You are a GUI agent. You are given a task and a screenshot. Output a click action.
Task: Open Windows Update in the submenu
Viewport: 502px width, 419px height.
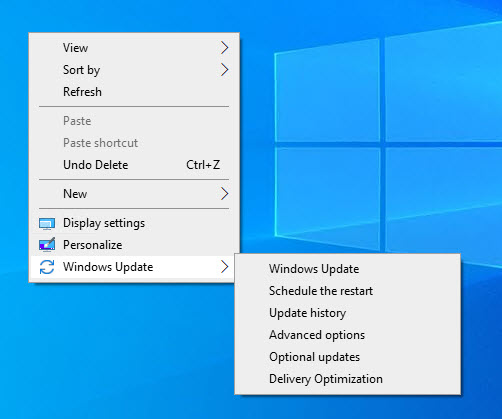[x=348, y=269]
